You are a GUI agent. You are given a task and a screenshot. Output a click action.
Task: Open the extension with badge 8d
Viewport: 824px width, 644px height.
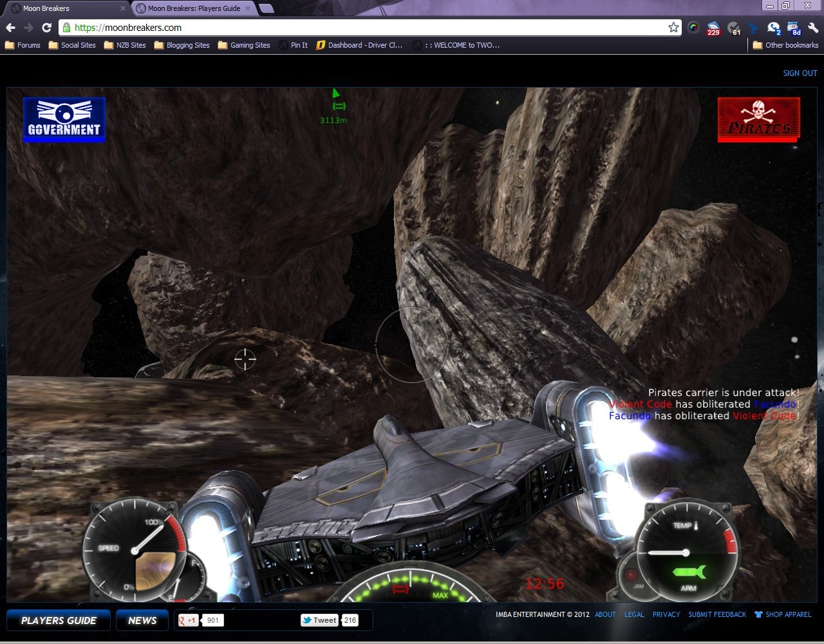(x=794, y=28)
